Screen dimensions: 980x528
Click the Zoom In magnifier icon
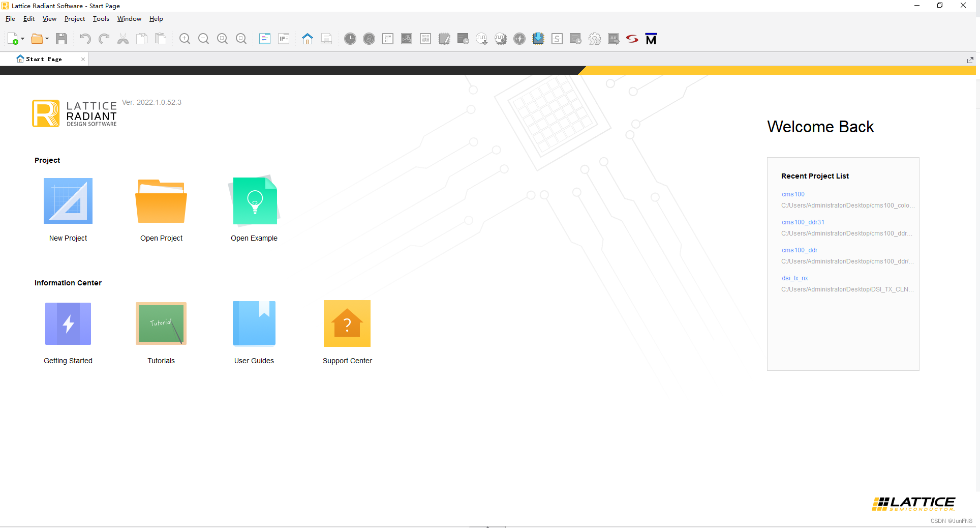pyautogui.click(x=185, y=39)
